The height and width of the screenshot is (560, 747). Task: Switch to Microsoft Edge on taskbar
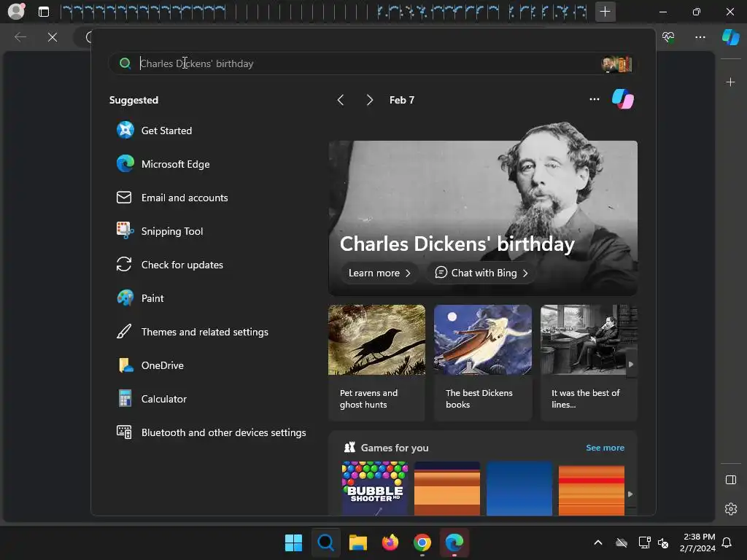tap(454, 542)
